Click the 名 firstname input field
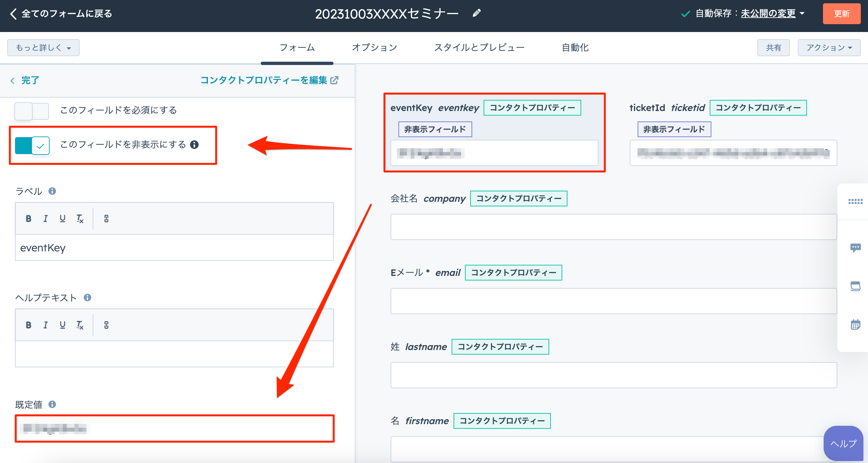The image size is (868, 463). 613,449
